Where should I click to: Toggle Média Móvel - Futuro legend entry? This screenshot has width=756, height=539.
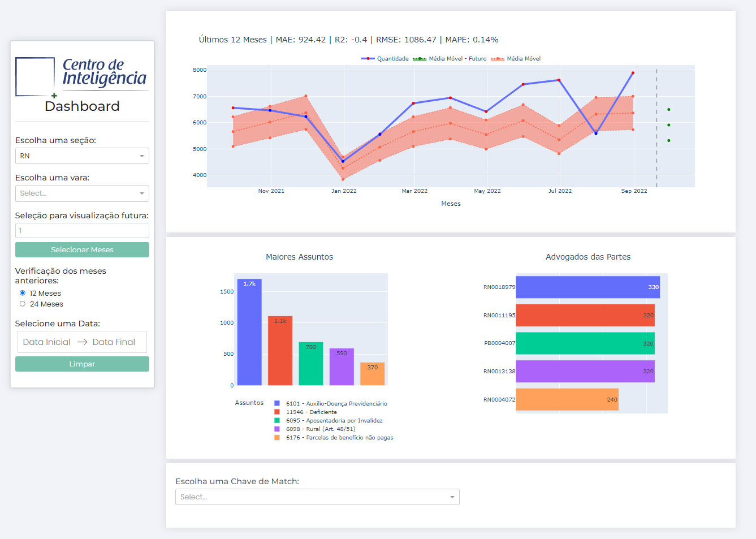(x=450, y=59)
